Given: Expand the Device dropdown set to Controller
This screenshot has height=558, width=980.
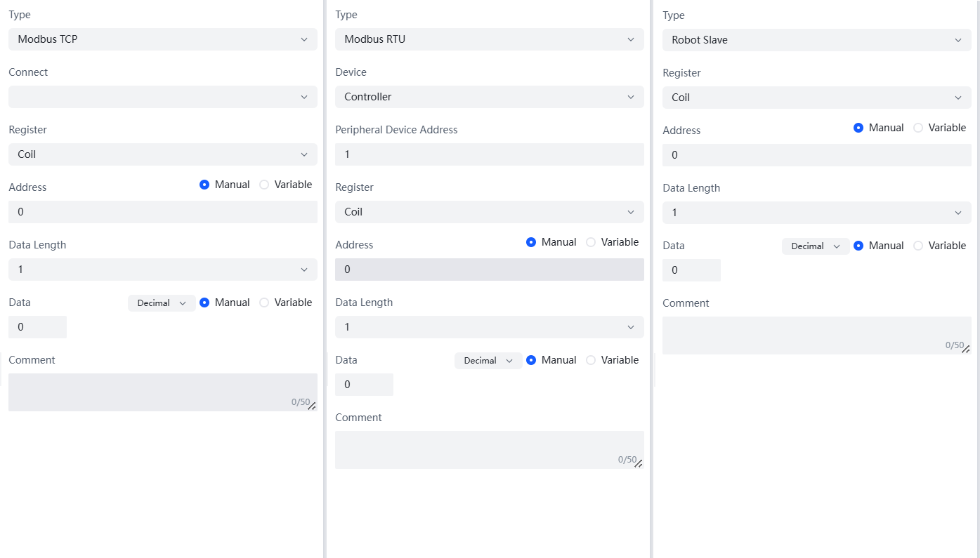Looking at the screenshot, I should [489, 97].
